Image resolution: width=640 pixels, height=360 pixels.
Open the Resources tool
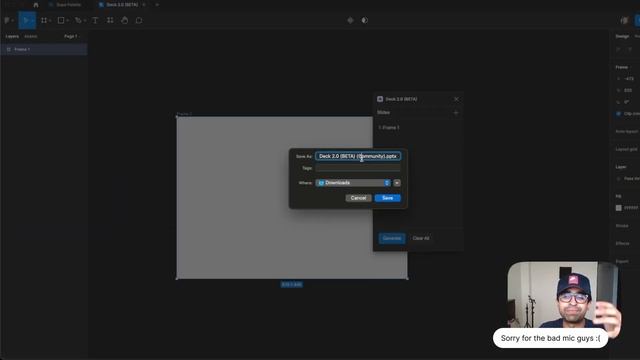tap(110, 20)
